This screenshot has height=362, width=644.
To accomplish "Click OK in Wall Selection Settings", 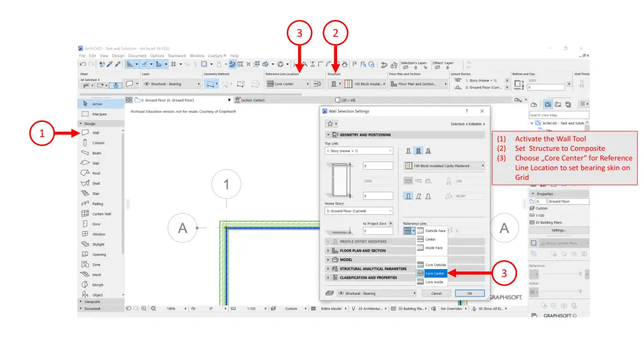I will point(469,293).
